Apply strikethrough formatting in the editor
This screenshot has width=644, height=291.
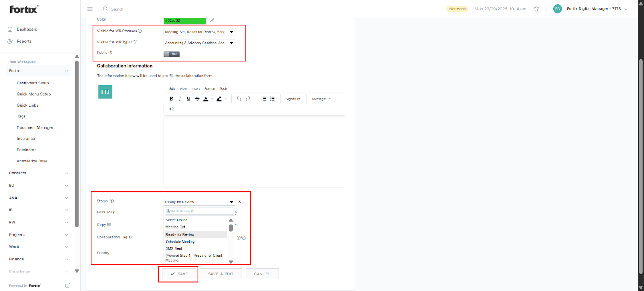[197, 99]
